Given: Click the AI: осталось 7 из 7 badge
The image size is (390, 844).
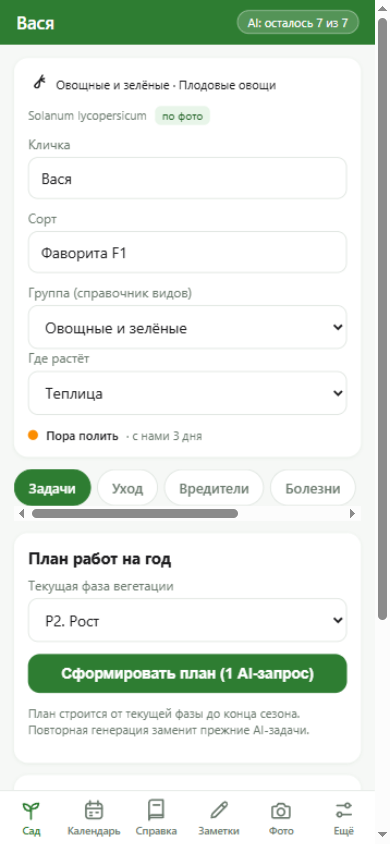Looking at the screenshot, I should [297, 23].
